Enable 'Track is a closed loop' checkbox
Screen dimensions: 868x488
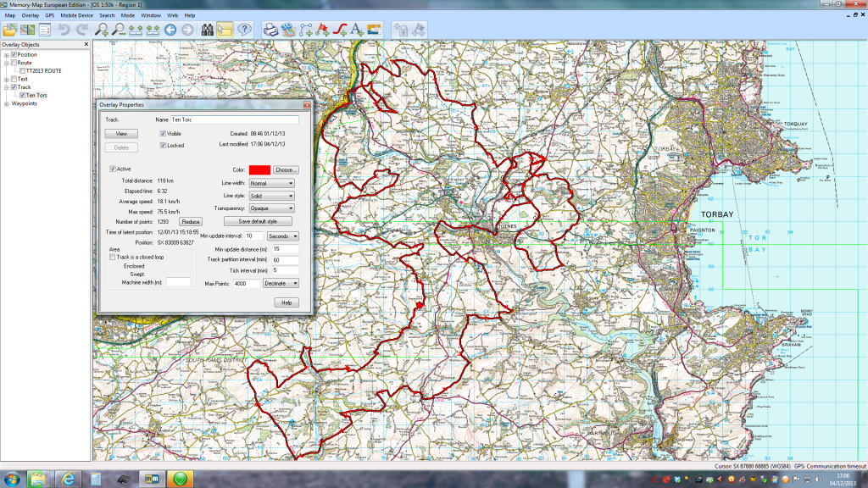(x=113, y=258)
